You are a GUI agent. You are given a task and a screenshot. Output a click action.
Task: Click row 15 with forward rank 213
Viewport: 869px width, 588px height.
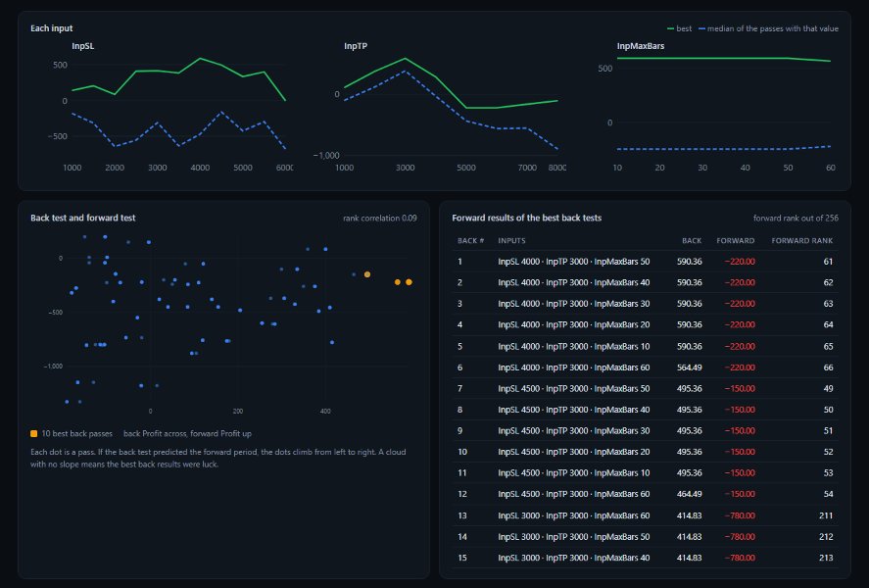[x=645, y=558]
